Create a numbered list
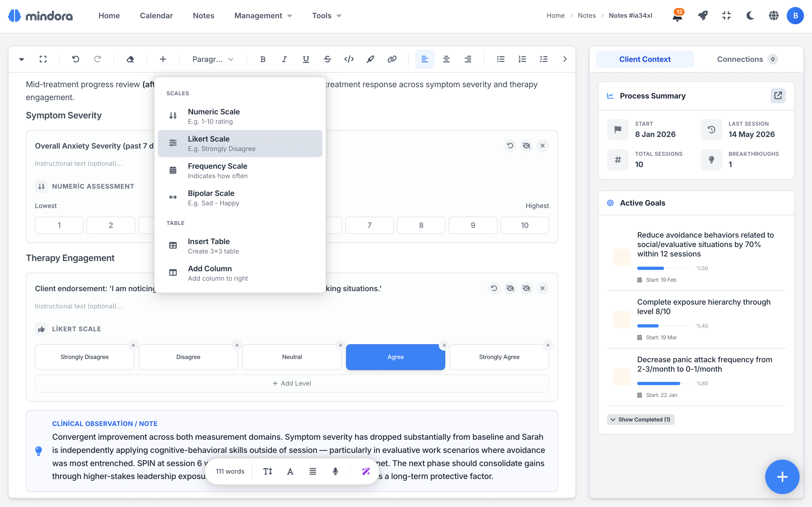The image size is (812, 507). (x=522, y=59)
